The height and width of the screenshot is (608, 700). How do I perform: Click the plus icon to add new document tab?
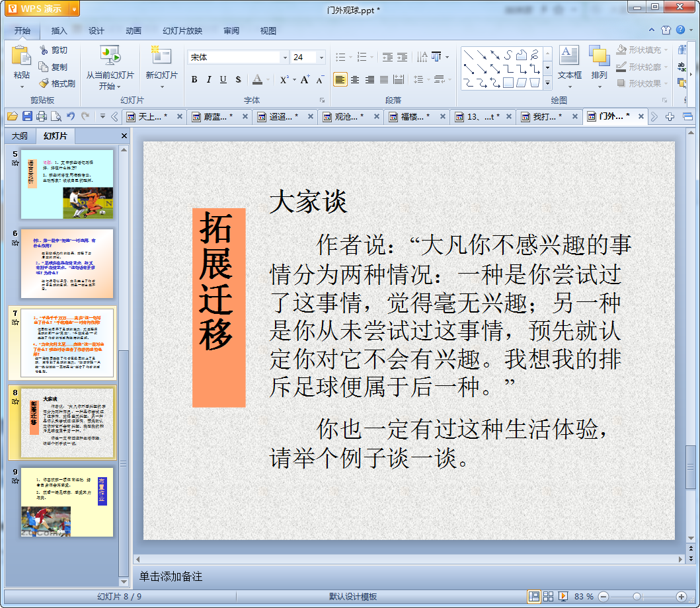click(x=670, y=117)
